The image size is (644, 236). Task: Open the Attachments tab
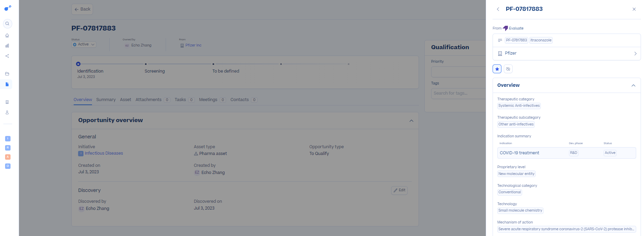click(153, 100)
